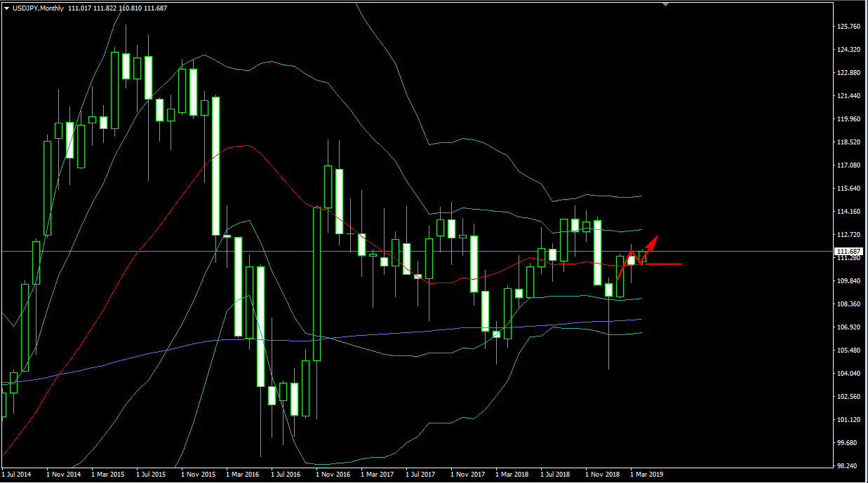Click the 115.640 price axis label
The width and height of the screenshot is (868, 483).
pyautogui.click(x=848, y=189)
